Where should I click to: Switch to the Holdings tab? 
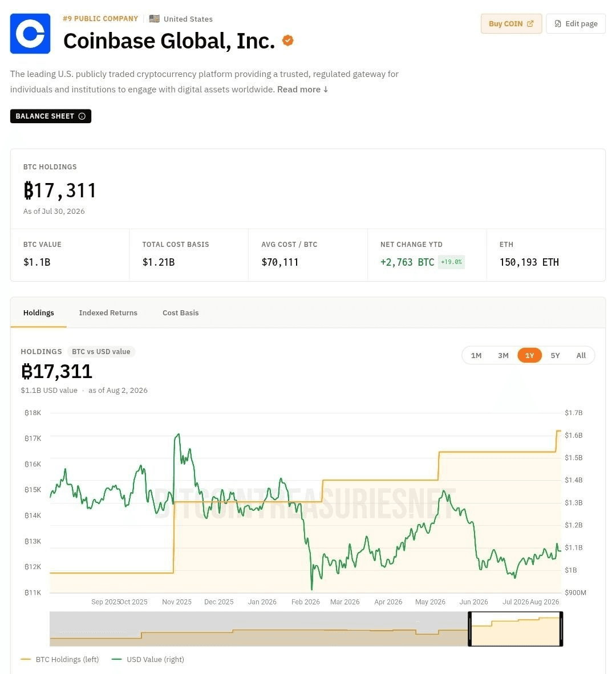[39, 312]
